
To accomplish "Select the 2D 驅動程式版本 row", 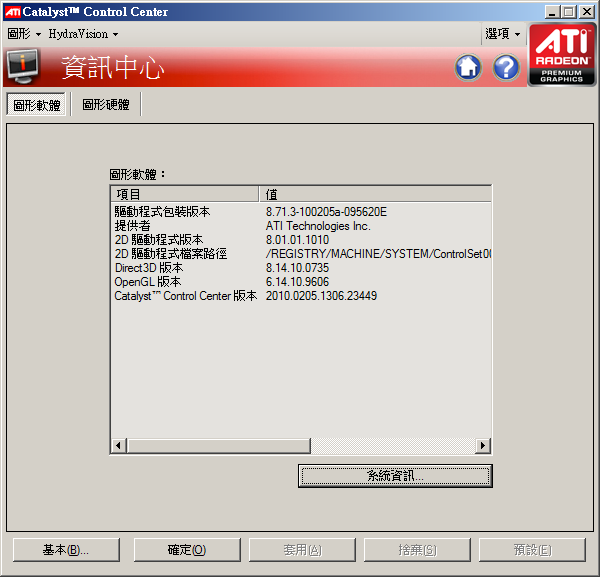I will (301, 240).
